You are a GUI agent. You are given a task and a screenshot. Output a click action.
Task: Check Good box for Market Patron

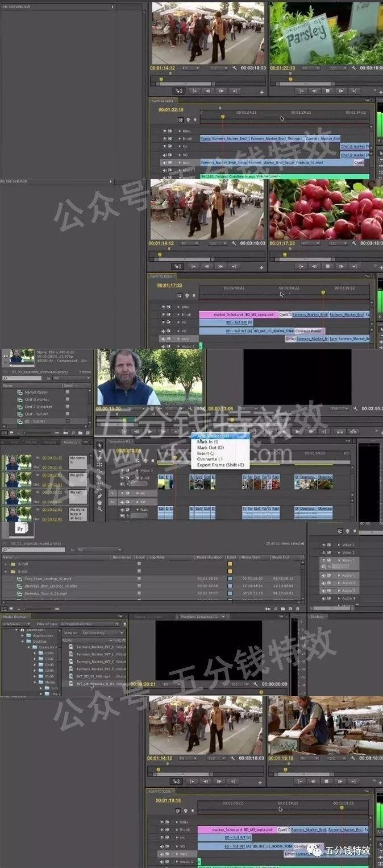[x=67, y=392]
